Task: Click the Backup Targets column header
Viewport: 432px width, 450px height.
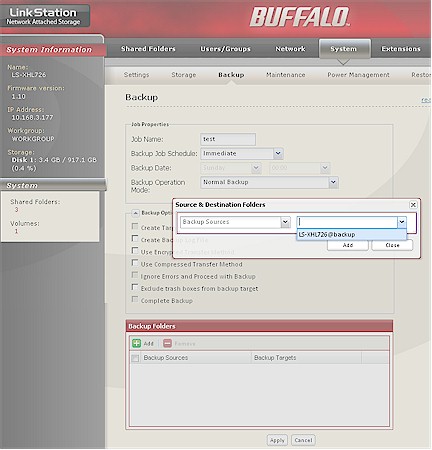Action: [x=306, y=358]
